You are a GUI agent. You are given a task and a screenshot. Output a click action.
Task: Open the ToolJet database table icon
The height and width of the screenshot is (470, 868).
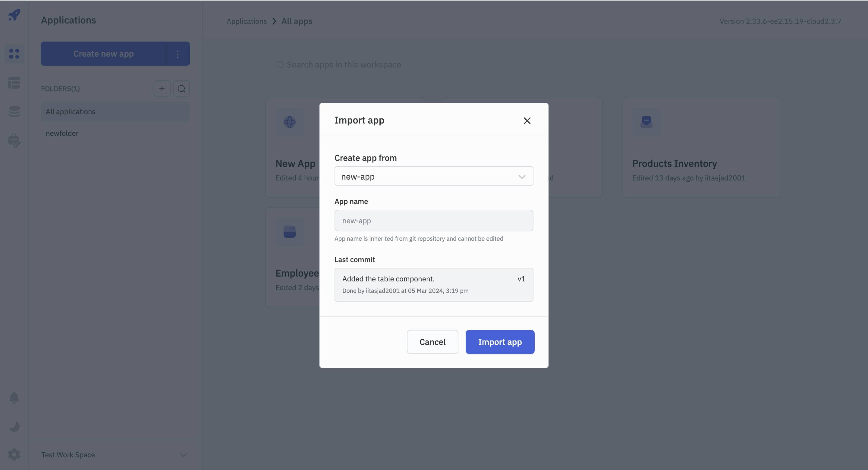coord(14,83)
